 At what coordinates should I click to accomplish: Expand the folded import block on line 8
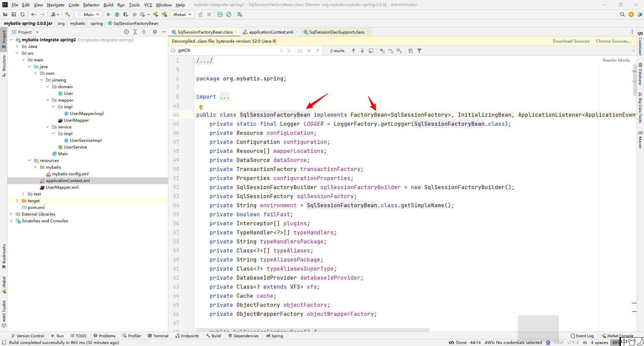[x=194, y=97]
